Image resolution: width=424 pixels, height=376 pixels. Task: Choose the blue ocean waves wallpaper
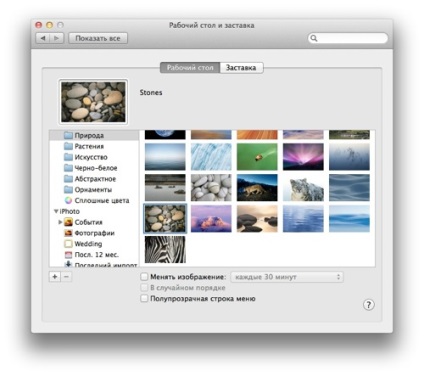click(349, 219)
